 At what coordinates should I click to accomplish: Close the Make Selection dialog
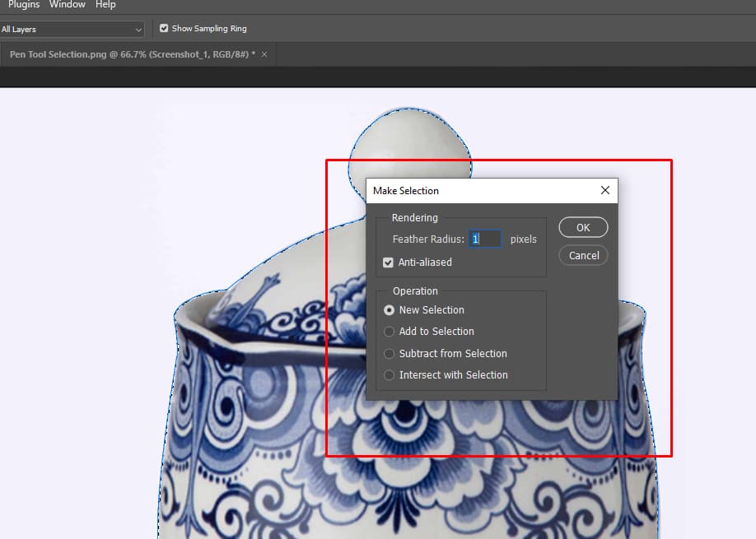(x=605, y=190)
